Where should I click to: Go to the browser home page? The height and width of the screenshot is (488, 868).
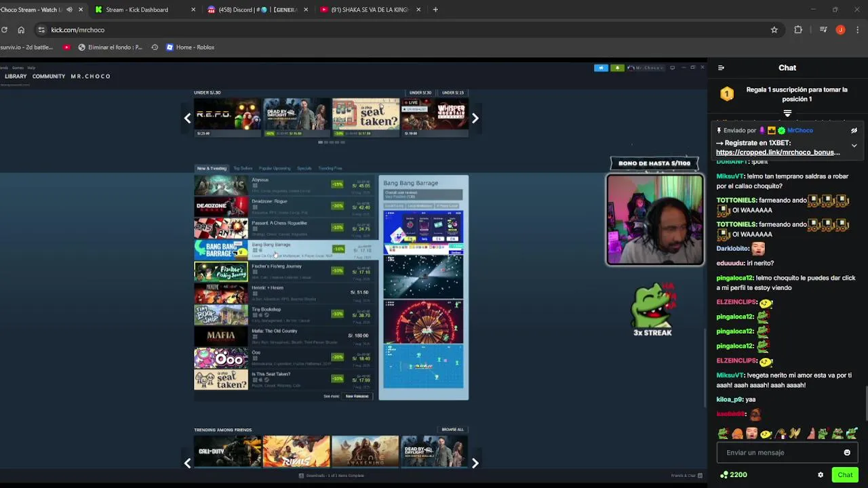tap(21, 30)
